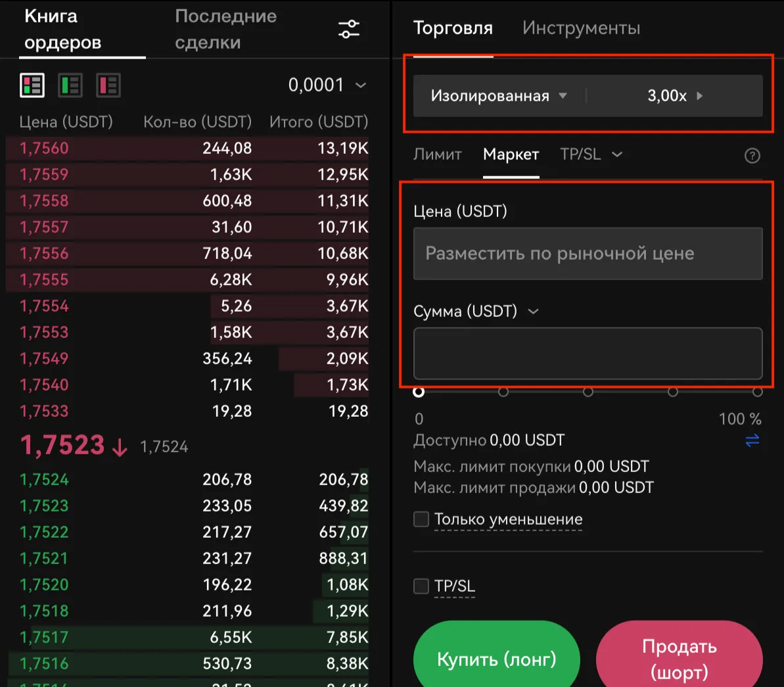Expand the 0,0001 price step dropdown
The width and height of the screenshot is (784, 687).
click(x=327, y=85)
